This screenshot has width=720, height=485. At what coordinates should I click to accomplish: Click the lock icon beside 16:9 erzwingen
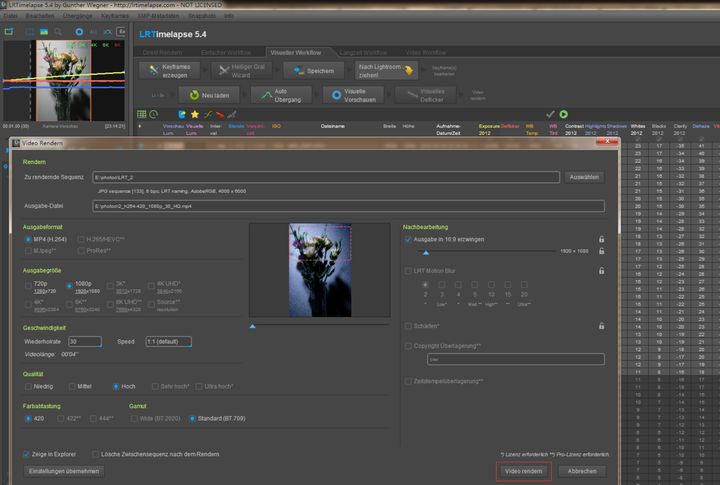(601, 239)
